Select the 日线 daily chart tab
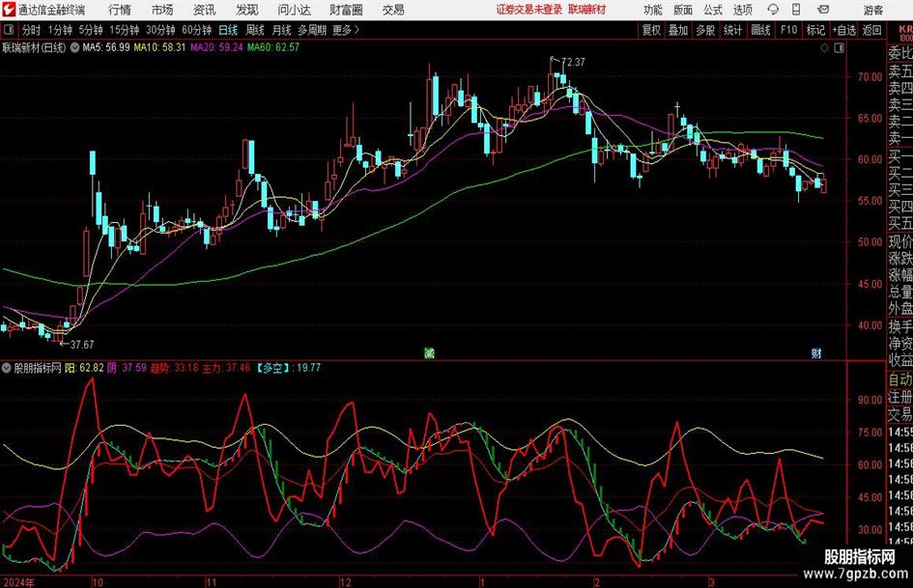The height and width of the screenshot is (588, 913). [228, 30]
